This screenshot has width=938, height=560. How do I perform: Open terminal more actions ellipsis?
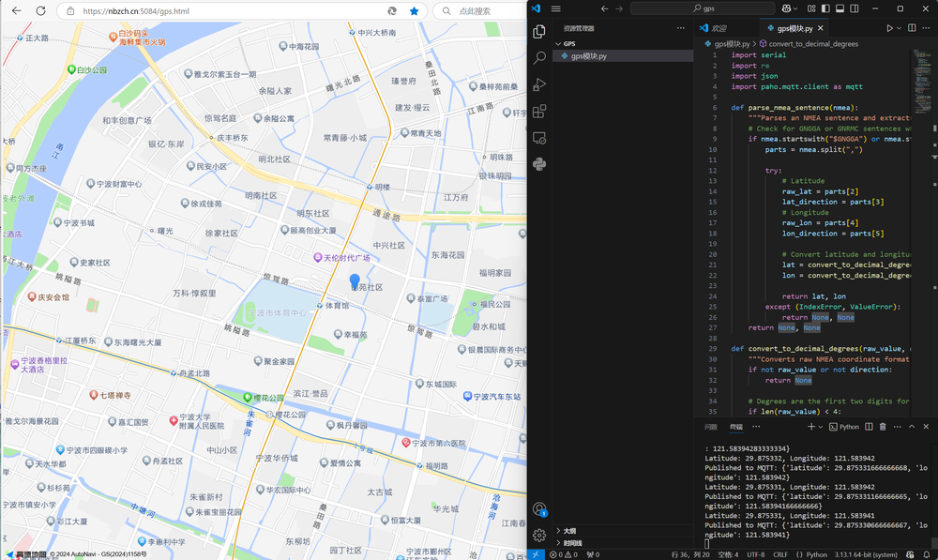(x=898, y=427)
